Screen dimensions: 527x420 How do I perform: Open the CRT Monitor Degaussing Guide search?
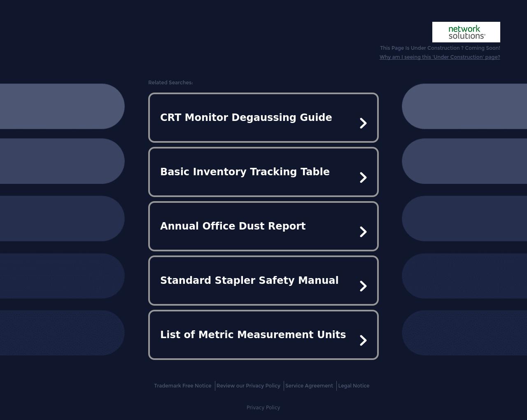[x=246, y=118]
